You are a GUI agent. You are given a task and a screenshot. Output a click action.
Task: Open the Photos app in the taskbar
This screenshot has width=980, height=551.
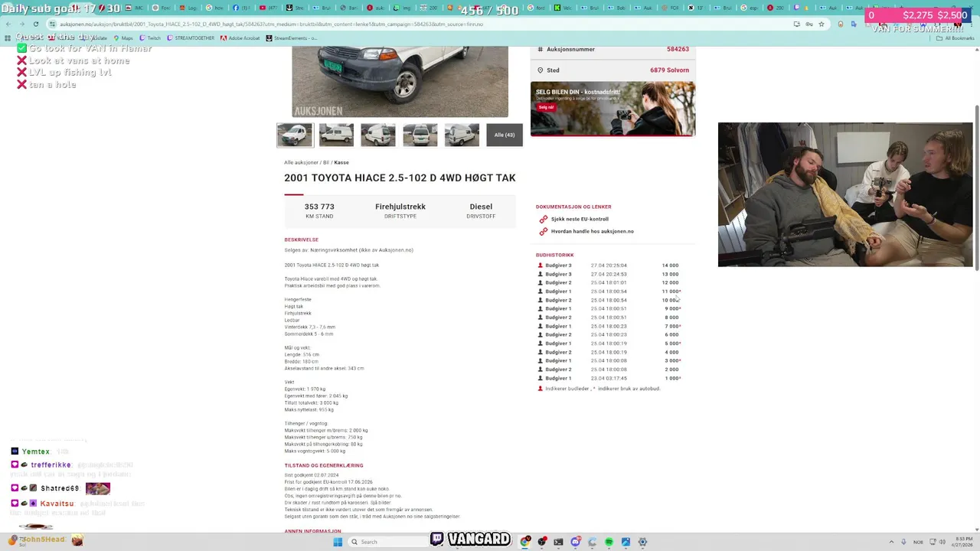pyautogui.click(x=626, y=542)
